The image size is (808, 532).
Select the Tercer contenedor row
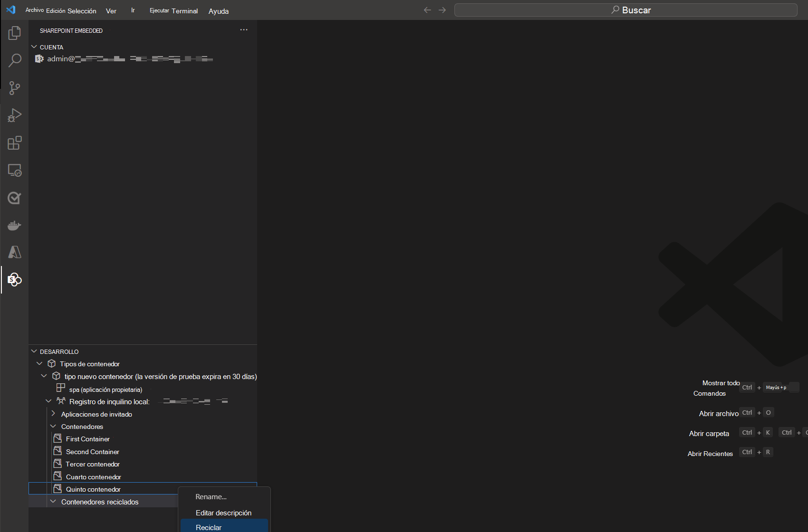[143, 464]
